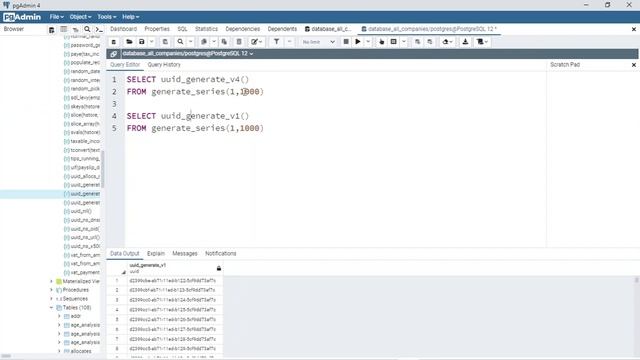Image resolution: width=640 pixels, height=360 pixels.
Task: Click the Browser panel Search Objects magnifier
Action: (x=87, y=29)
